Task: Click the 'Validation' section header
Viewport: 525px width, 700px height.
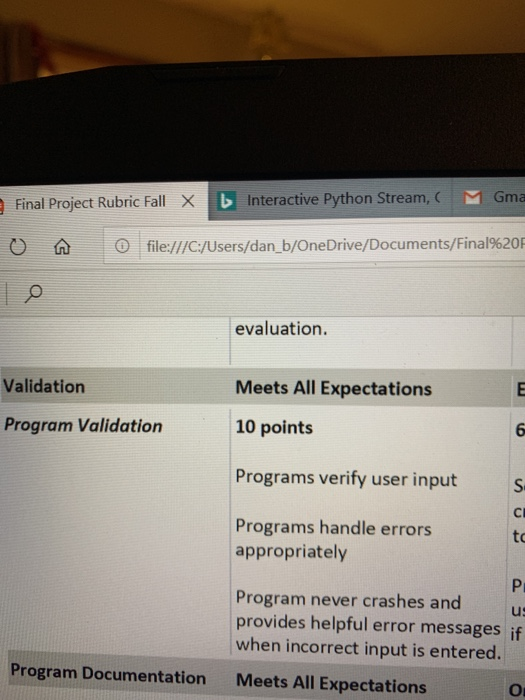Action: pyautogui.click(x=44, y=386)
